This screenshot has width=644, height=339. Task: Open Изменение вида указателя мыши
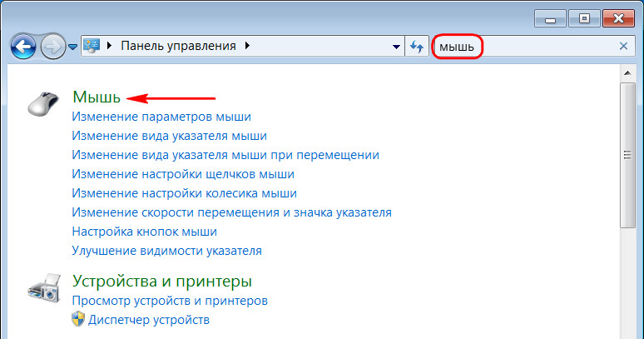(169, 136)
